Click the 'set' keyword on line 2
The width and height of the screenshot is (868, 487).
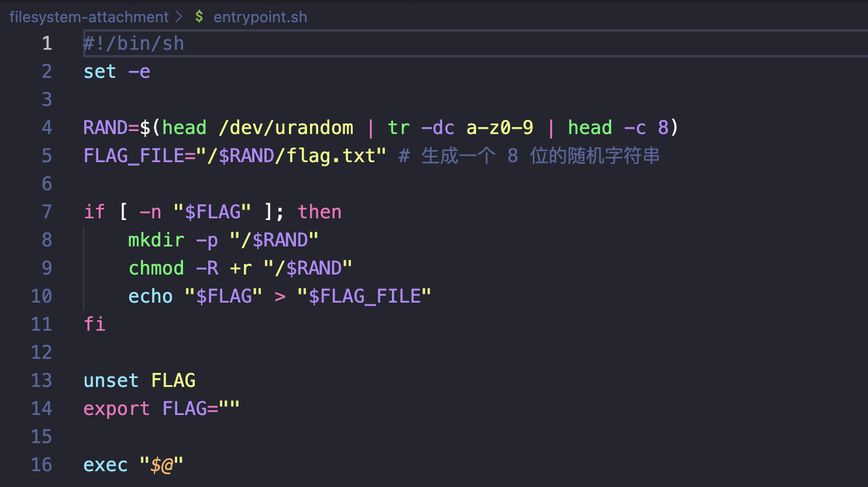tap(100, 71)
